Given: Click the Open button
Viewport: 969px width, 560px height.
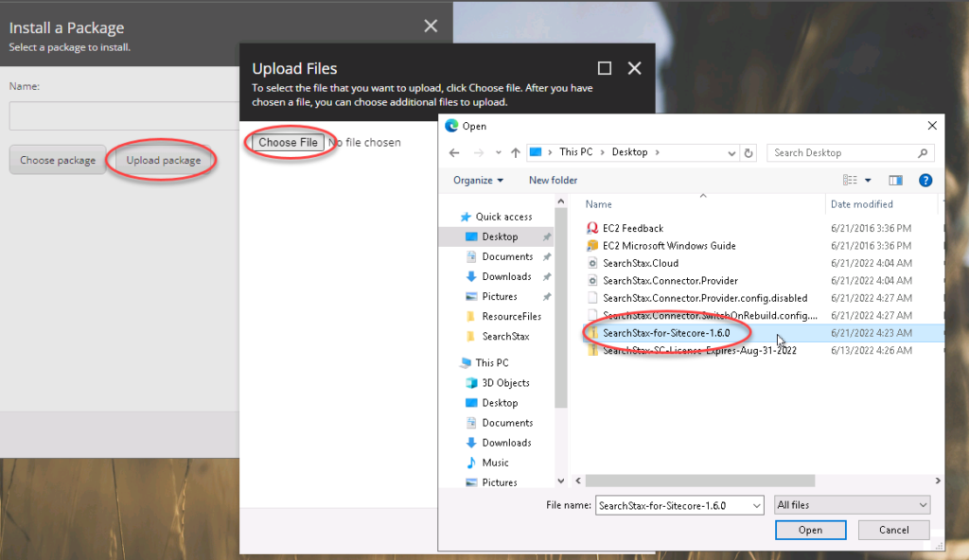Looking at the screenshot, I should (810, 530).
